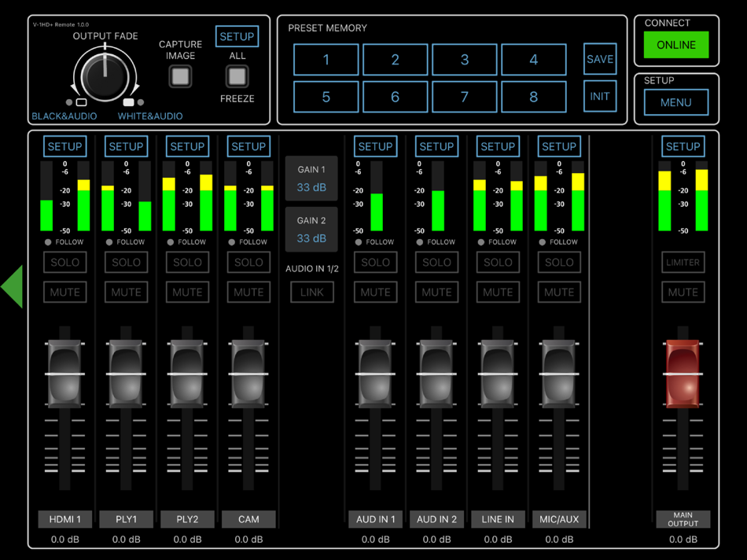Solo the LINE IN channel
This screenshot has height=560, width=747.
(x=498, y=262)
